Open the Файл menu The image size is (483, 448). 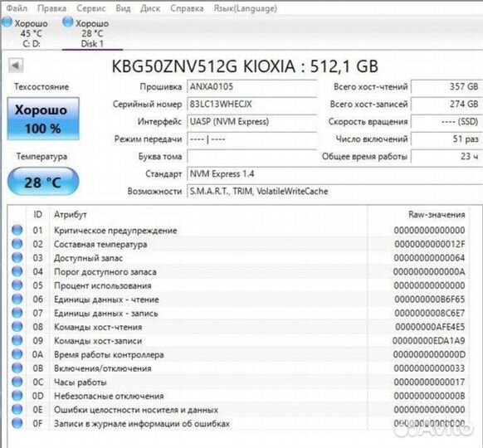(17, 8)
